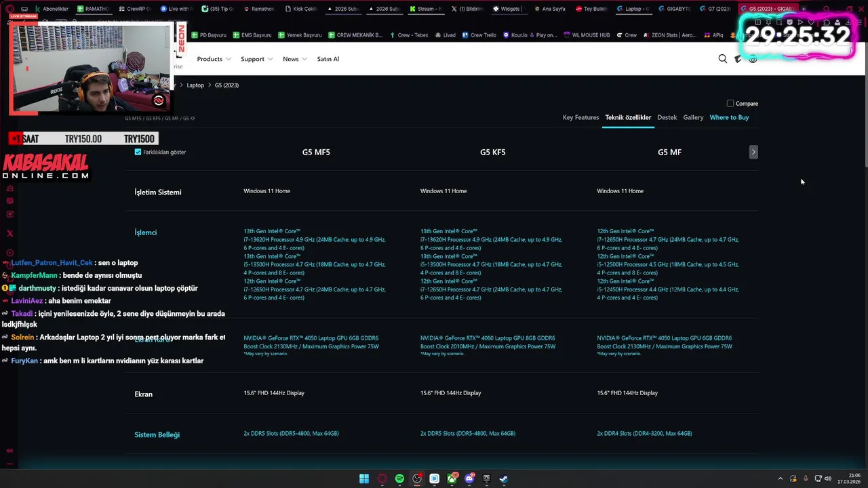Launch Epic Games from the taskbar
This screenshot has width=868, height=488.
[x=486, y=479]
